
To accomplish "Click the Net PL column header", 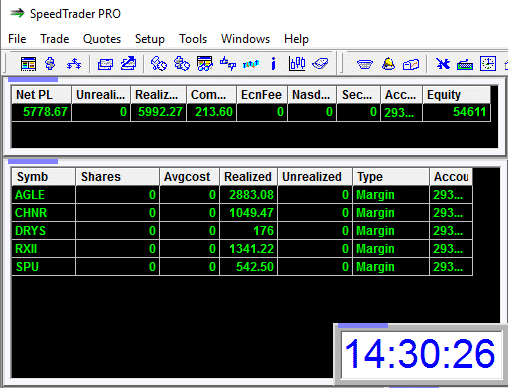I will coord(41,95).
